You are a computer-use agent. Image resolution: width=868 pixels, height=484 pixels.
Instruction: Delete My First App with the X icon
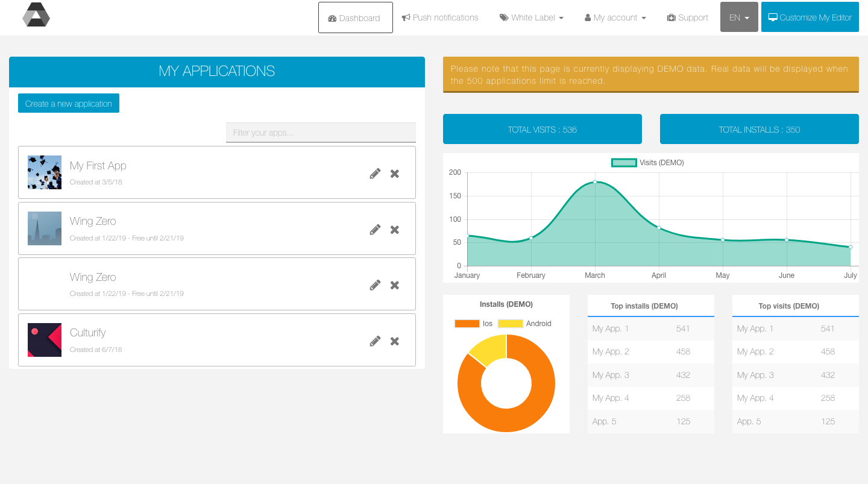(395, 174)
